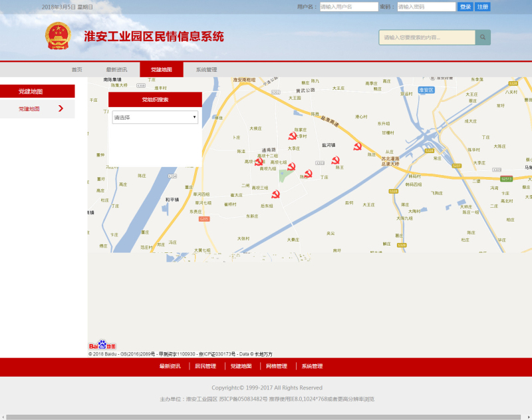Open the 居民管理 link in the footer
The width and height of the screenshot is (532, 420).
(x=205, y=366)
